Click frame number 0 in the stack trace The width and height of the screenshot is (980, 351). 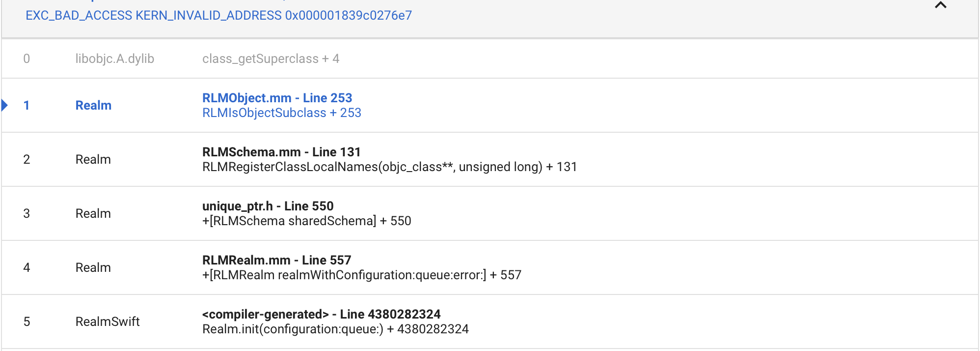(27, 59)
